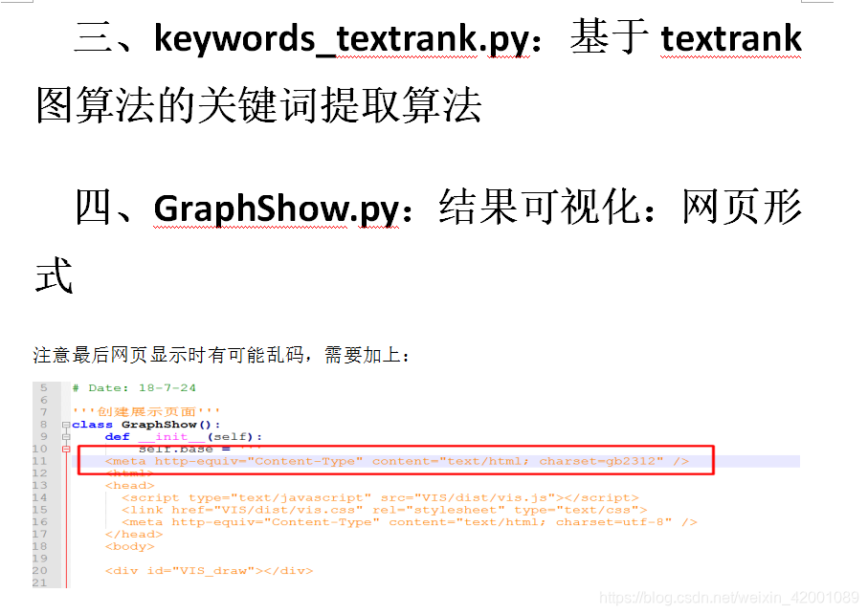Click the meta line with charset=utf-8
The height and width of the screenshot is (615, 868).
(409, 522)
